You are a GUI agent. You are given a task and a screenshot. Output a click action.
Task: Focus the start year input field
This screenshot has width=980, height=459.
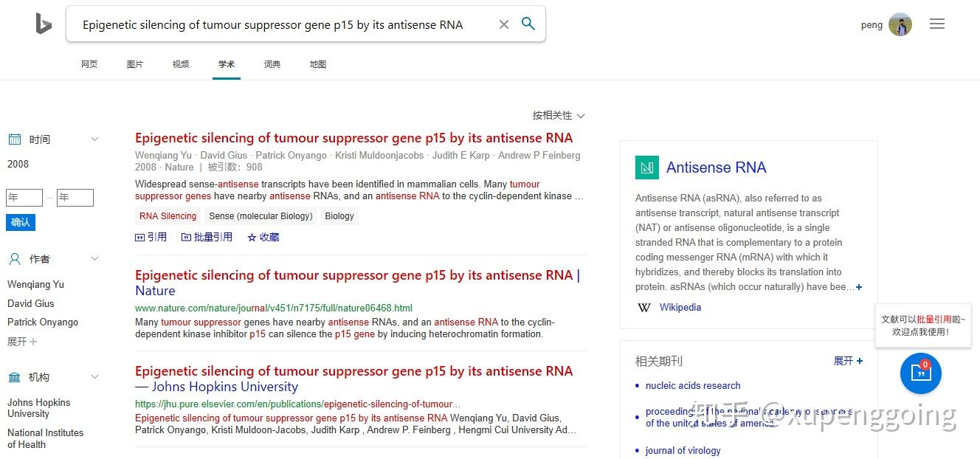pyautogui.click(x=24, y=198)
